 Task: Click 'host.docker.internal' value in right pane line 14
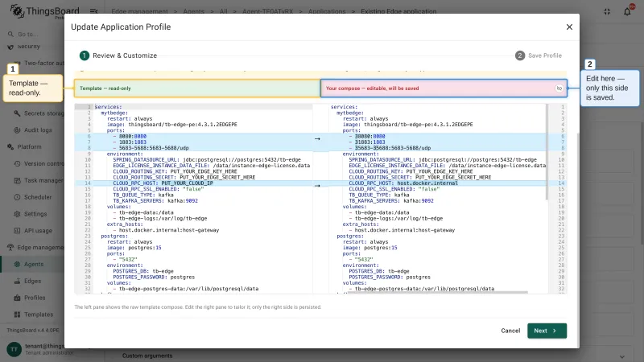click(x=427, y=183)
